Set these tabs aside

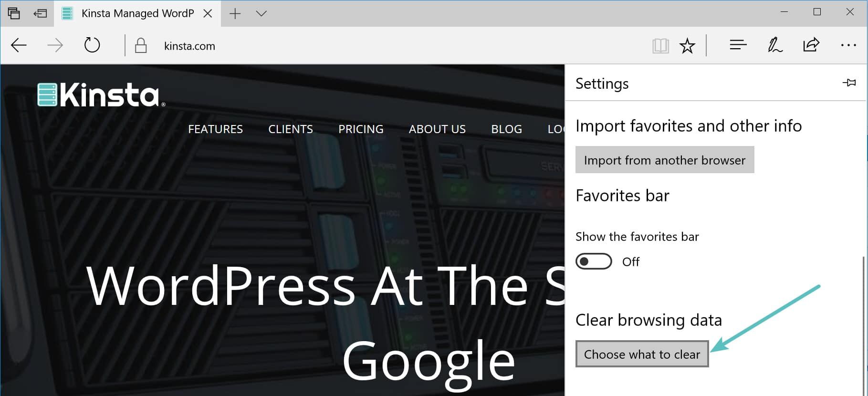[x=40, y=13]
